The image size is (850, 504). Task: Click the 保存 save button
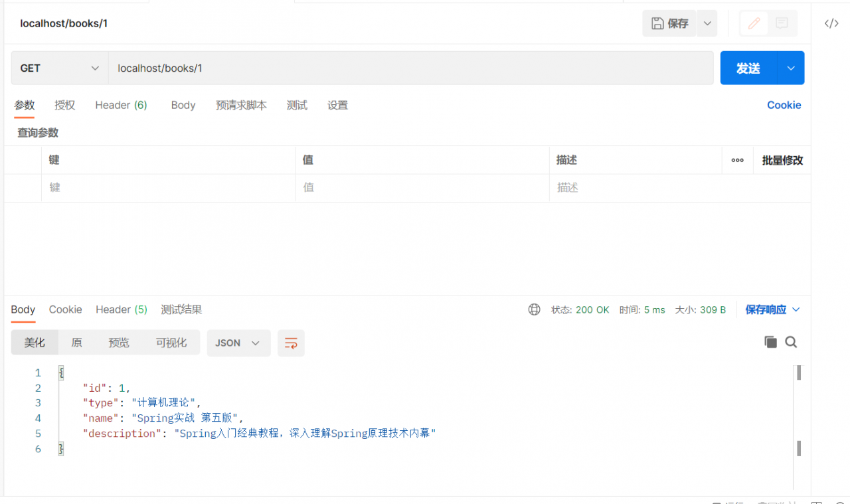[669, 23]
